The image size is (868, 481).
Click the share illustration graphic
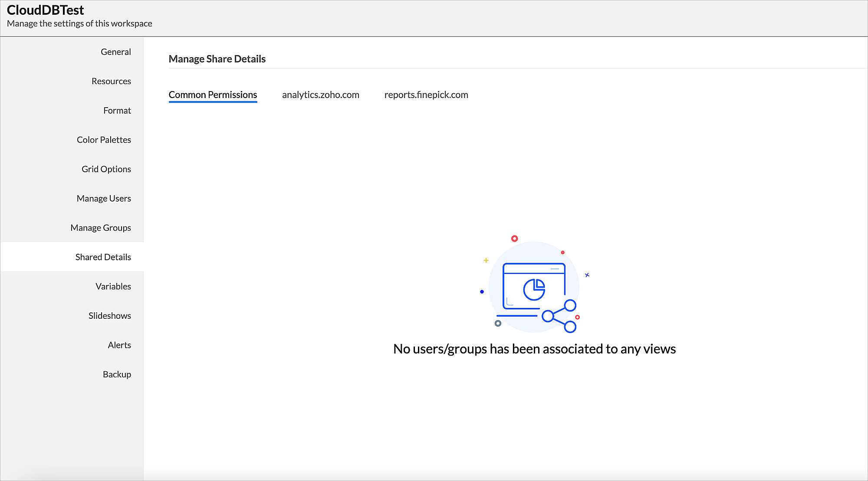(534, 287)
